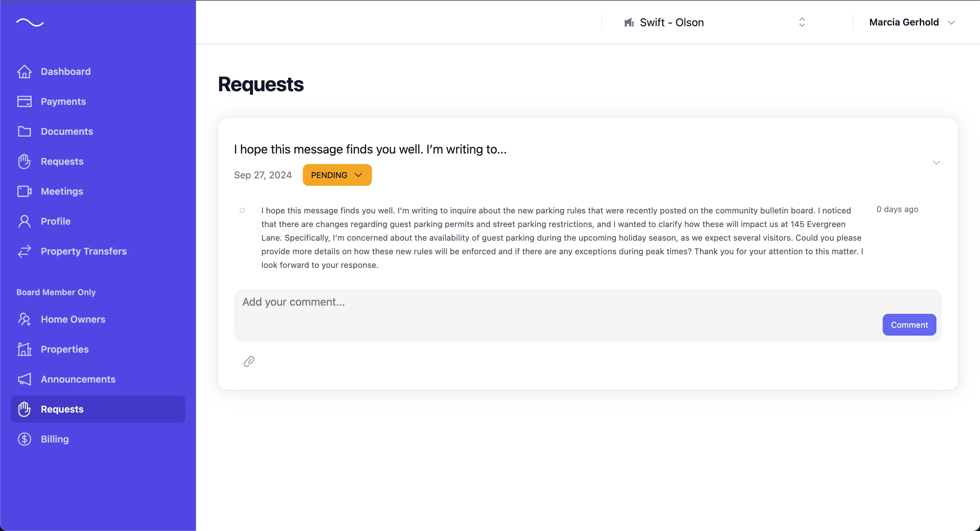980x531 pixels.
Task: Attach a file with the paperclip icon
Action: (x=249, y=361)
